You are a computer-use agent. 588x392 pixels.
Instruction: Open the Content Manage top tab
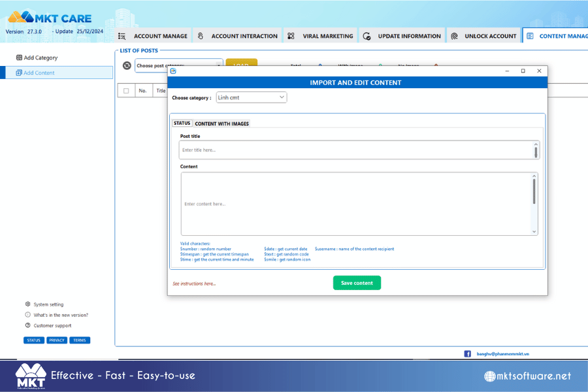click(557, 36)
